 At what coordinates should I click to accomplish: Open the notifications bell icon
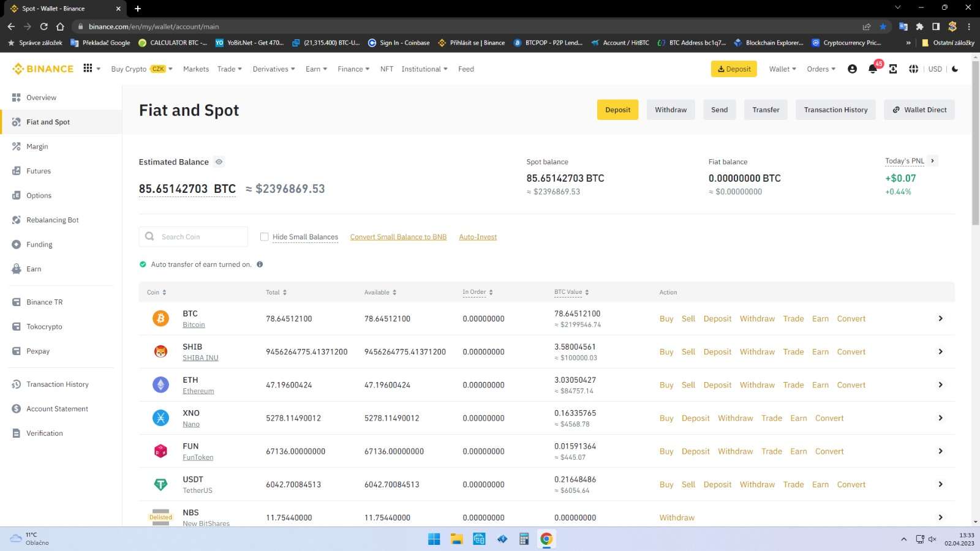(872, 69)
